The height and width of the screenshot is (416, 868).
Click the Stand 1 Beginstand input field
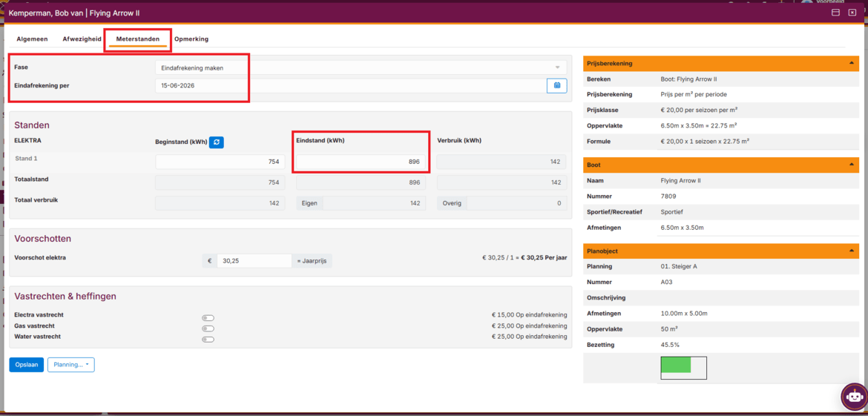(220, 162)
